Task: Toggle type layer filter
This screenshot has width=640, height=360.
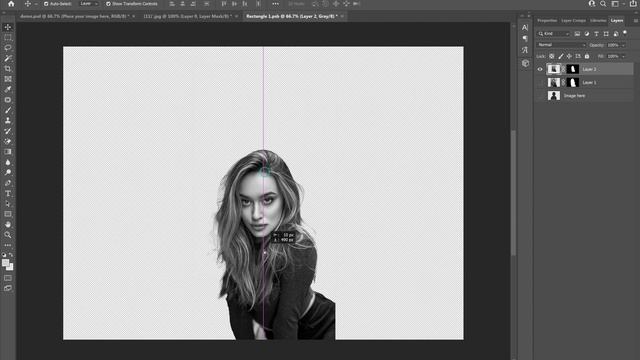Action: pos(596,33)
